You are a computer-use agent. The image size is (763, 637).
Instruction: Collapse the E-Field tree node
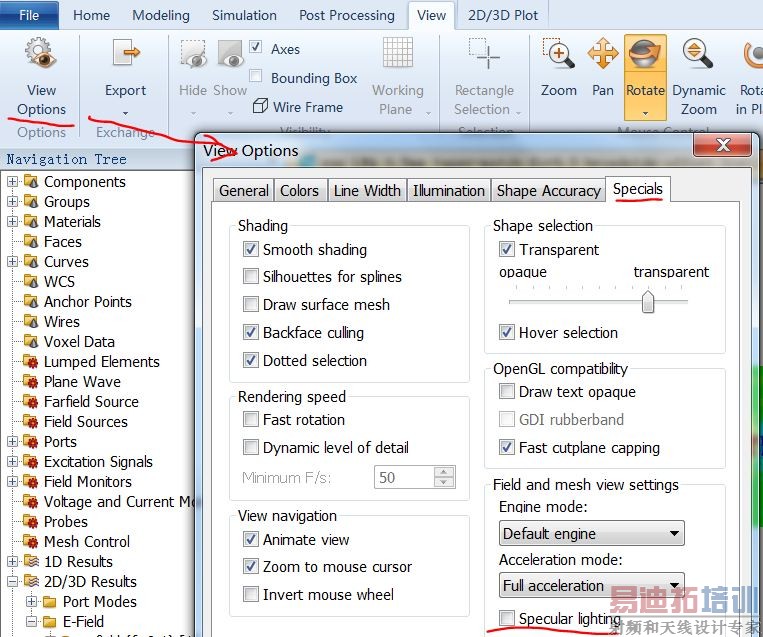coord(32,621)
